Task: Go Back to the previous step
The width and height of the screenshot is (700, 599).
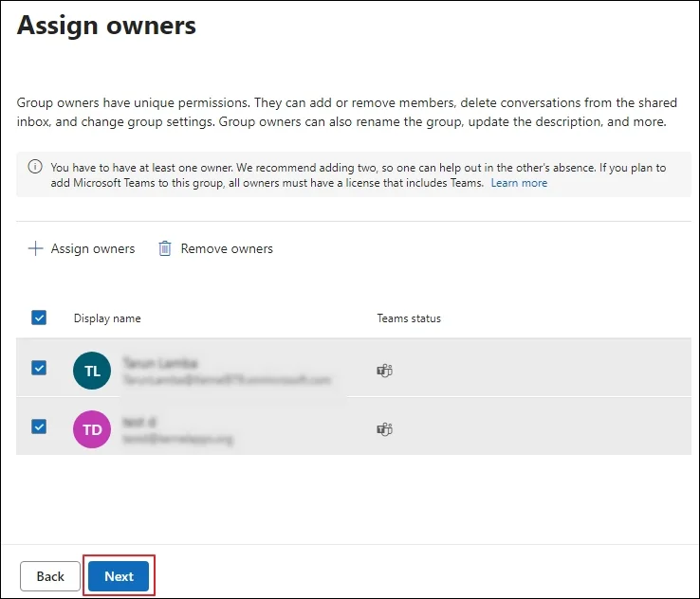Action: click(x=50, y=576)
